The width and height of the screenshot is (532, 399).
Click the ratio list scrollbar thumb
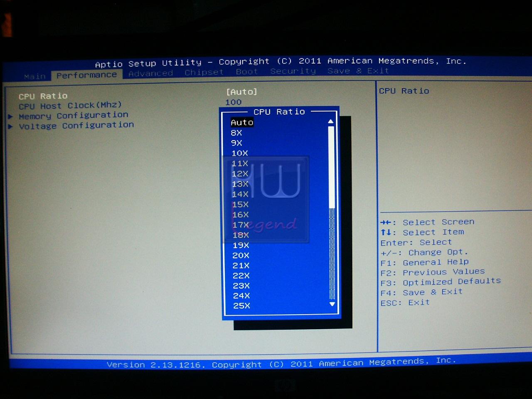point(331,167)
